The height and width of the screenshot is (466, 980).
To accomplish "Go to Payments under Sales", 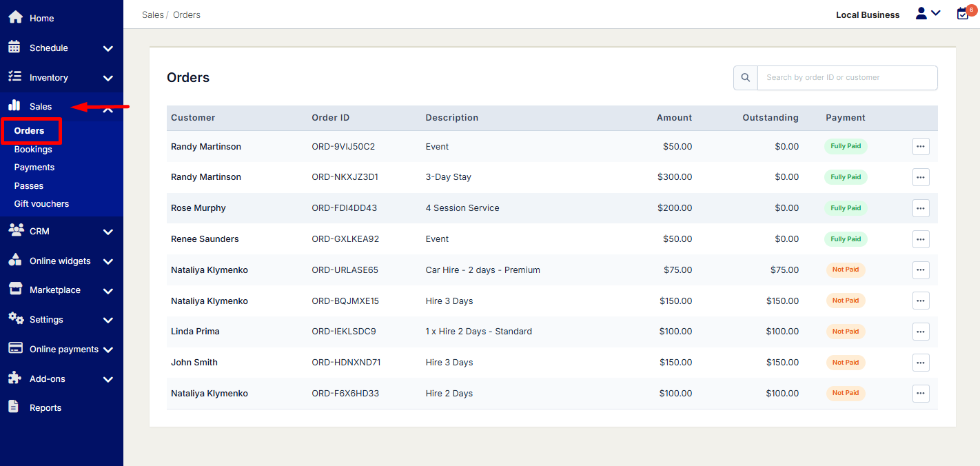I will click(x=34, y=167).
